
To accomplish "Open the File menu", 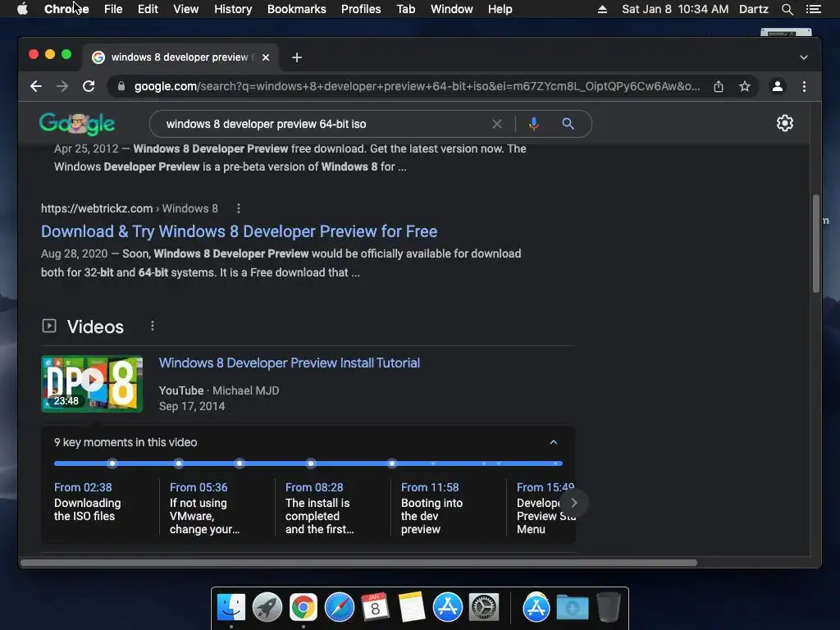I will (x=113, y=9).
